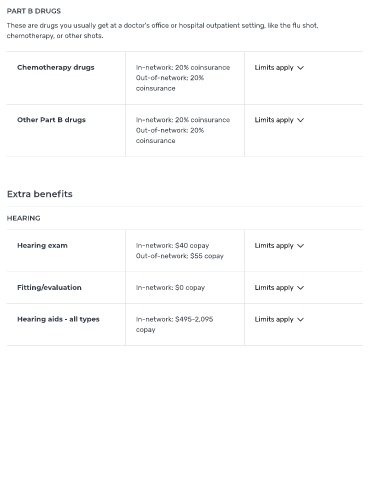
Task: Expand 'Limits apply' text for Hearing aids
Action: click(274, 319)
